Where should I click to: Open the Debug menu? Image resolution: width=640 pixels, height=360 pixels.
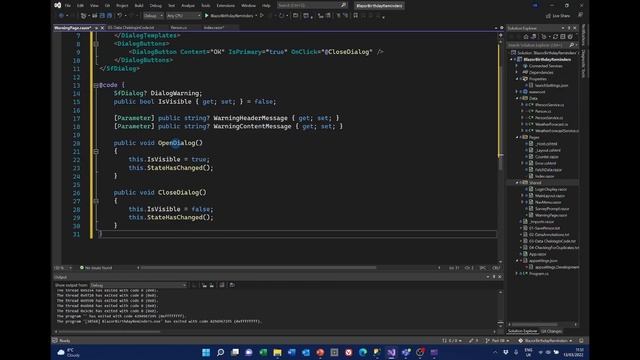point(156,6)
